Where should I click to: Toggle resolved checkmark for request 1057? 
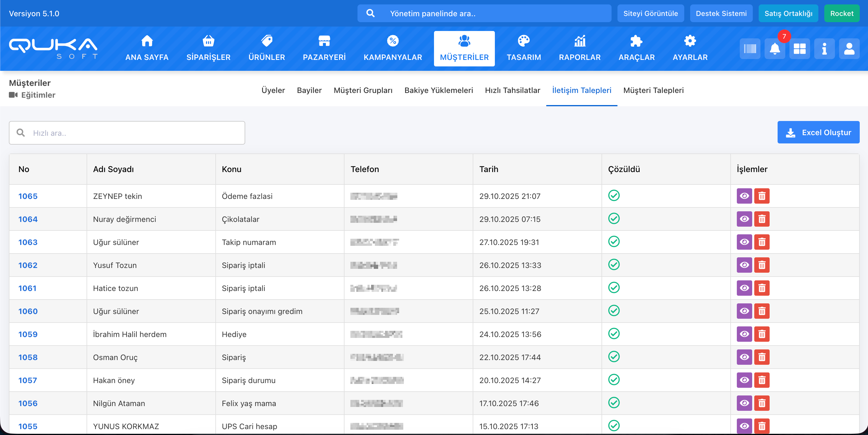pos(614,380)
